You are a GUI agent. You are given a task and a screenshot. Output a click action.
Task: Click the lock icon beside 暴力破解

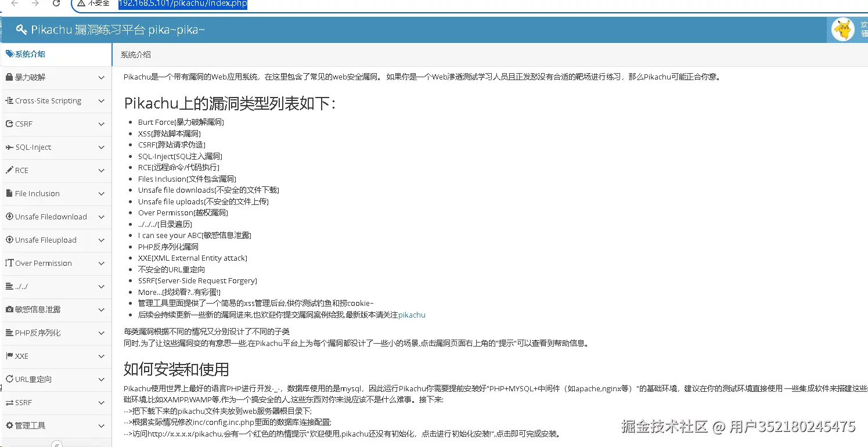[9, 77]
